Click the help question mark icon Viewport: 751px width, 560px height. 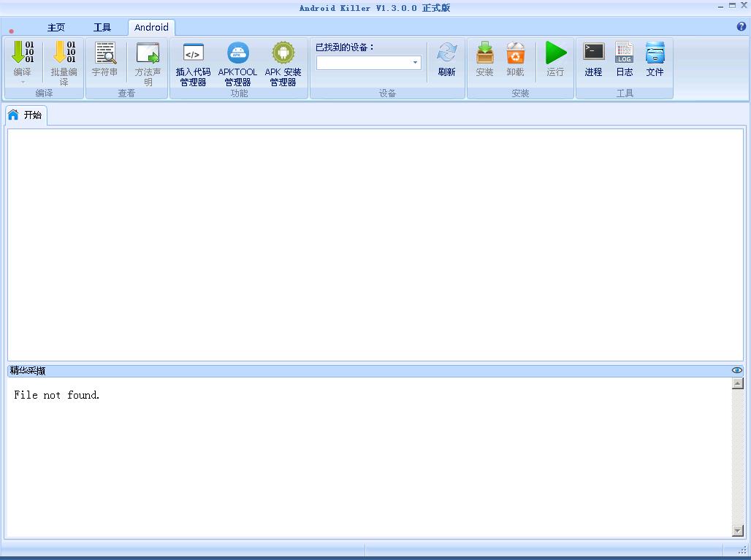tap(742, 27)
